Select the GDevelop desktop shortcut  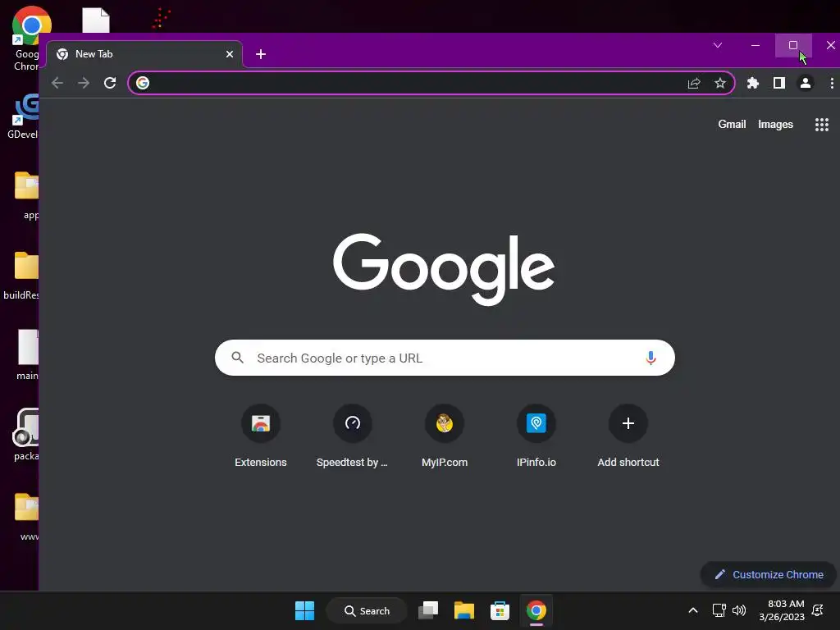coord(24,116)
